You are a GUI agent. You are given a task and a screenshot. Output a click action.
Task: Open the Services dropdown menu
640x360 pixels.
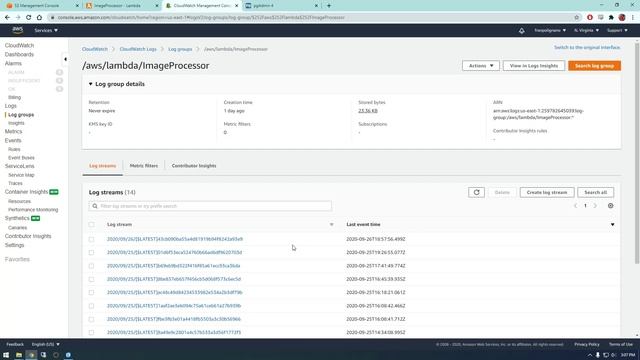coord(46,31)
